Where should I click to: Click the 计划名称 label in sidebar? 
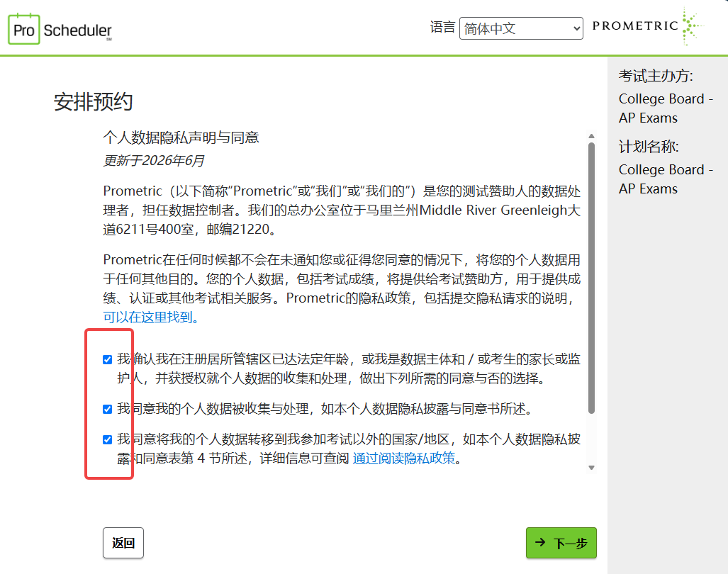click(x=649, y=147)
